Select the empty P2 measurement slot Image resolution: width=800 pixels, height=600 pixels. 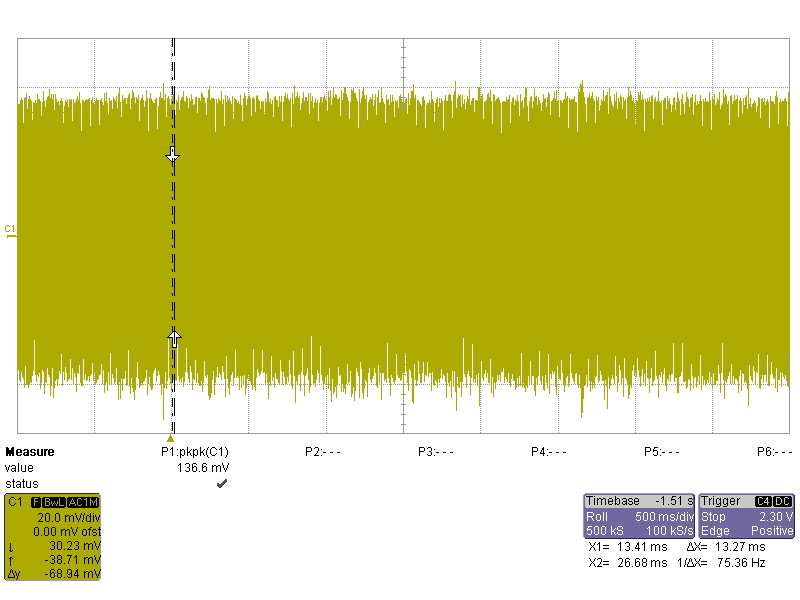pyautogui.click(x=322, y=452)
